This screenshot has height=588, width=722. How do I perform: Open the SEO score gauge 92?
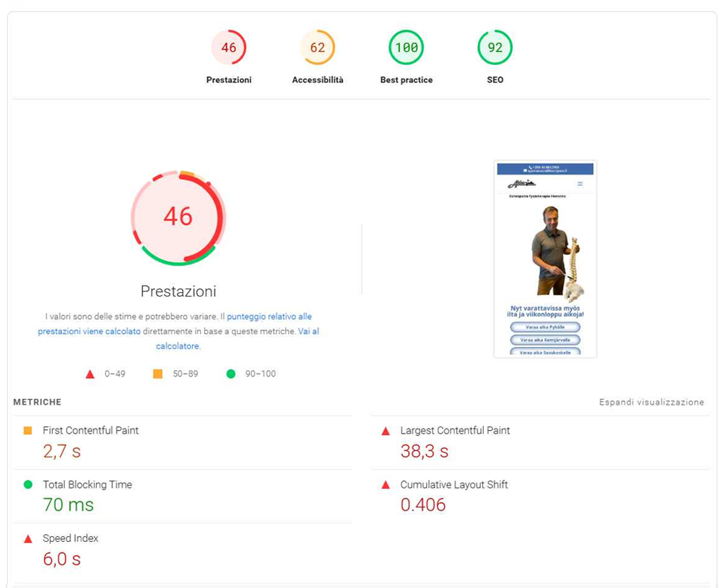(x=495, y=48)
